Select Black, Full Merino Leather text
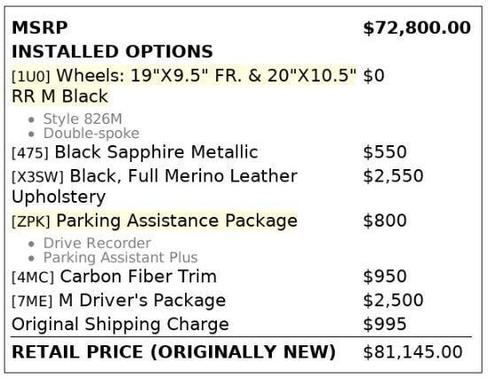Viewport: 488px width, 378px height. tap(184, 176)
